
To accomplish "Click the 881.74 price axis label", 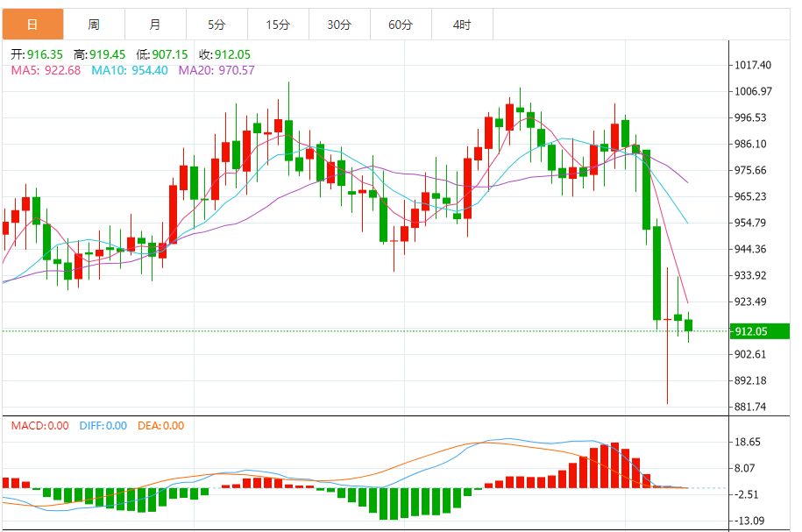I will point(750,408).
